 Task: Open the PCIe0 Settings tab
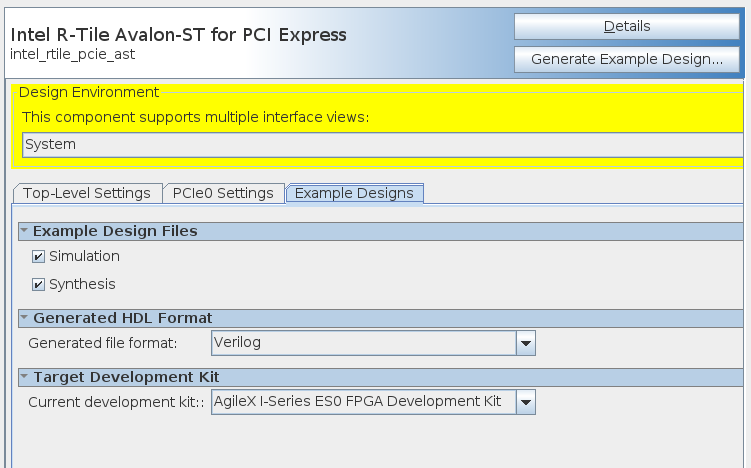[223, 193]
